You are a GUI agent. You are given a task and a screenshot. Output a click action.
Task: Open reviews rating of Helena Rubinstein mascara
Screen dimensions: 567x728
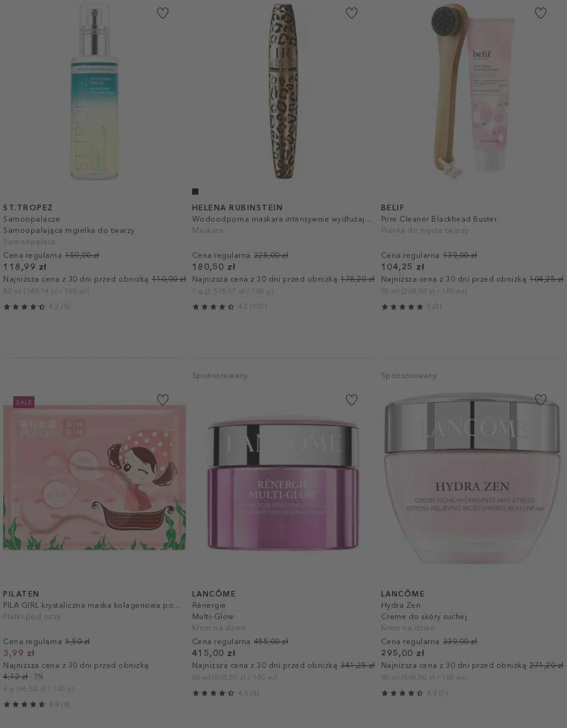pos(230,307)
